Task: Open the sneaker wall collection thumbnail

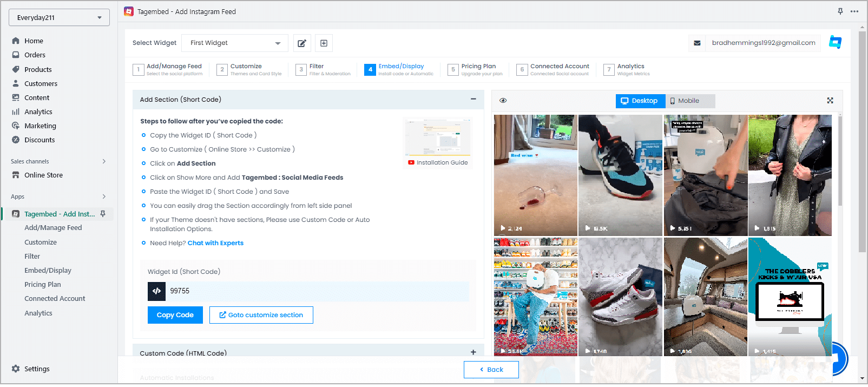Action: tap(536, 297)
